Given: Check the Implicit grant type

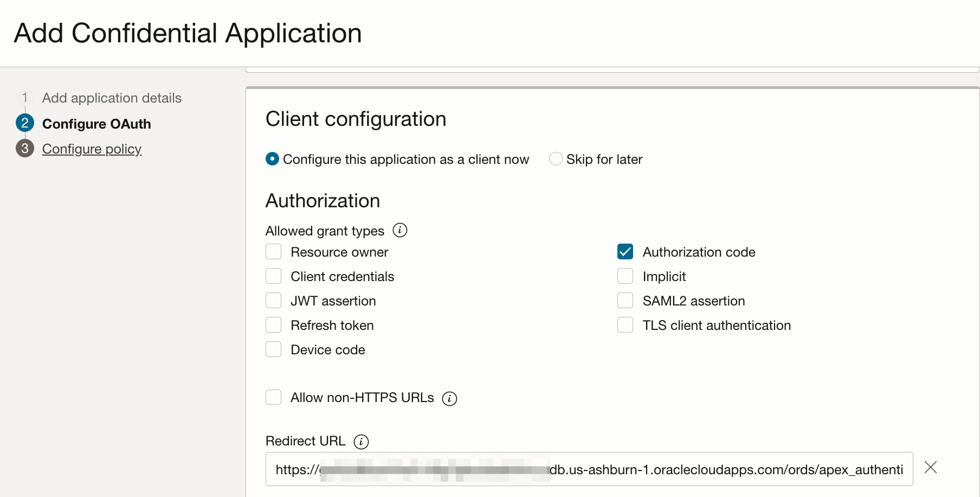Looking at the screenshot, I should coord(625,276).
